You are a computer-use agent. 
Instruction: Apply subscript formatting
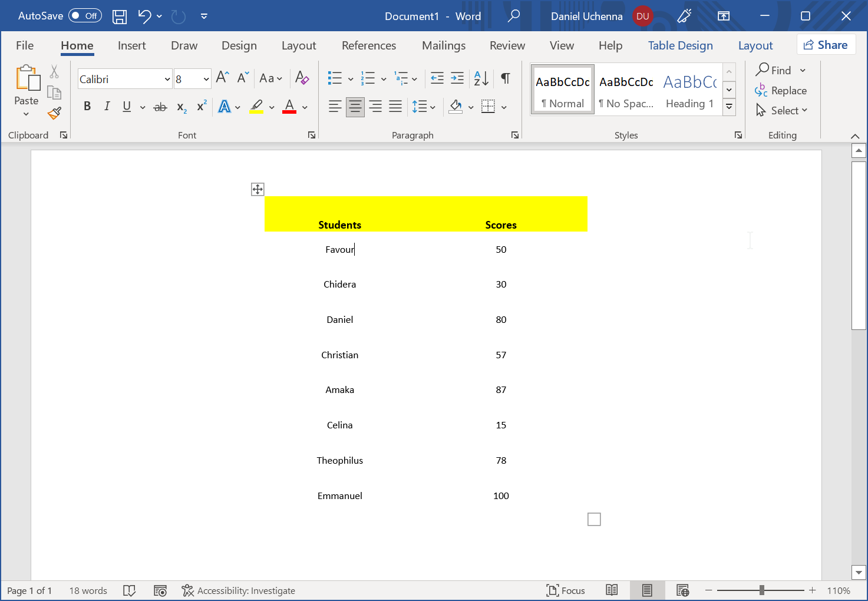[x=181, y=107]
